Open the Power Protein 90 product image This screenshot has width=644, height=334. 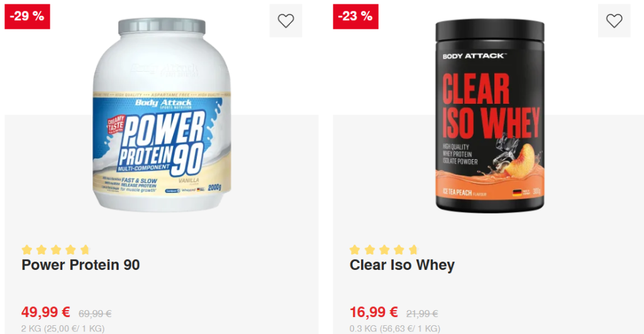tap(162, 114)
